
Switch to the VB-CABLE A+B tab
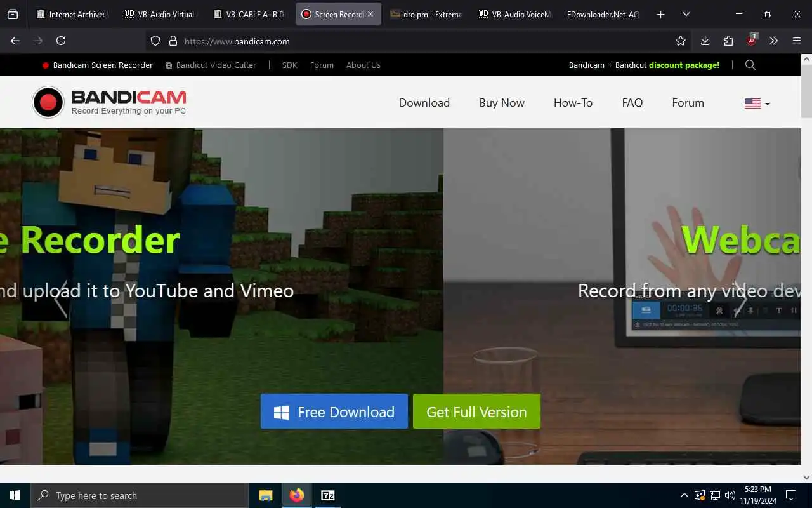(x=249, y=14)
